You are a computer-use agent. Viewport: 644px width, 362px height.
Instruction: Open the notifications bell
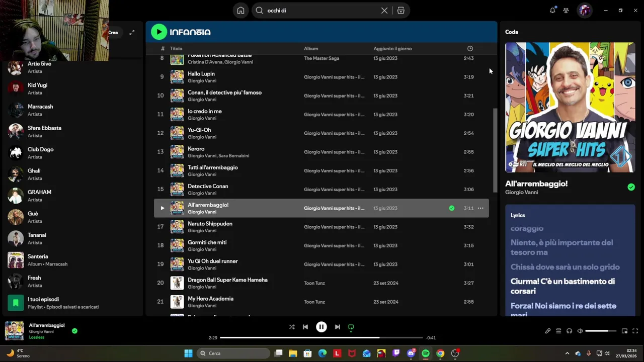[552, 10]
